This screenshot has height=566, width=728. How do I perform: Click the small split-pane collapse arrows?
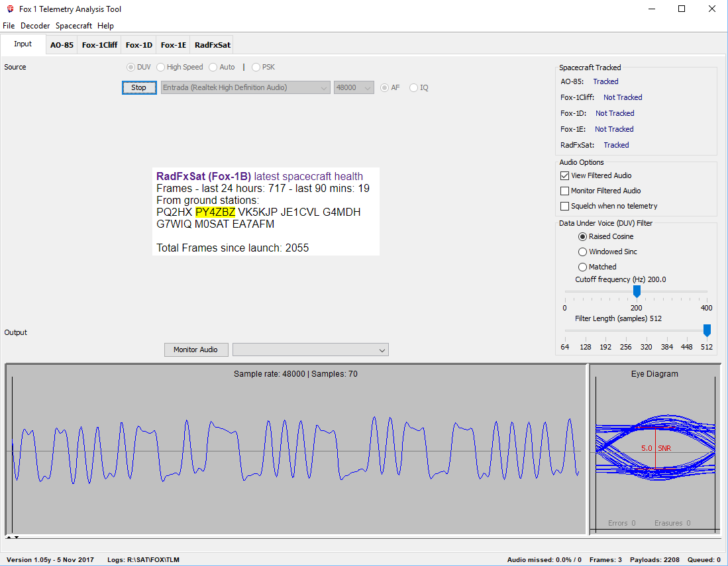[x=13, y=537]
